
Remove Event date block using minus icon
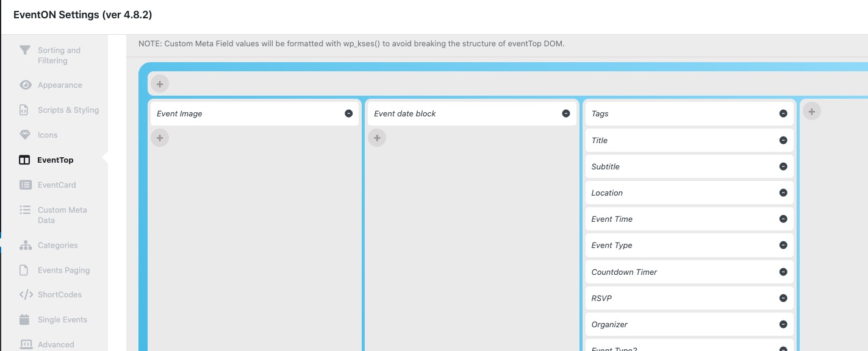(566, 113)
